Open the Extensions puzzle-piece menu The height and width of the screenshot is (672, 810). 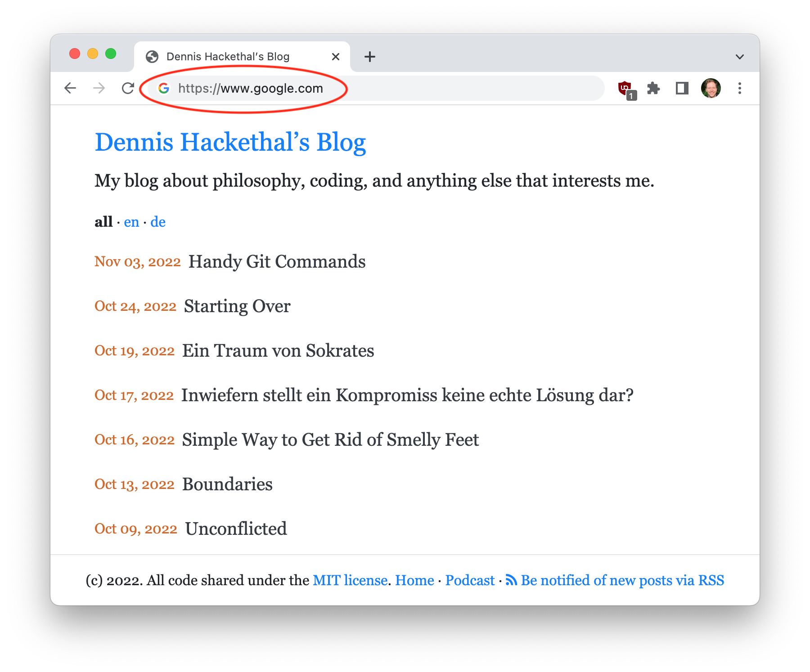click(653, 88)
